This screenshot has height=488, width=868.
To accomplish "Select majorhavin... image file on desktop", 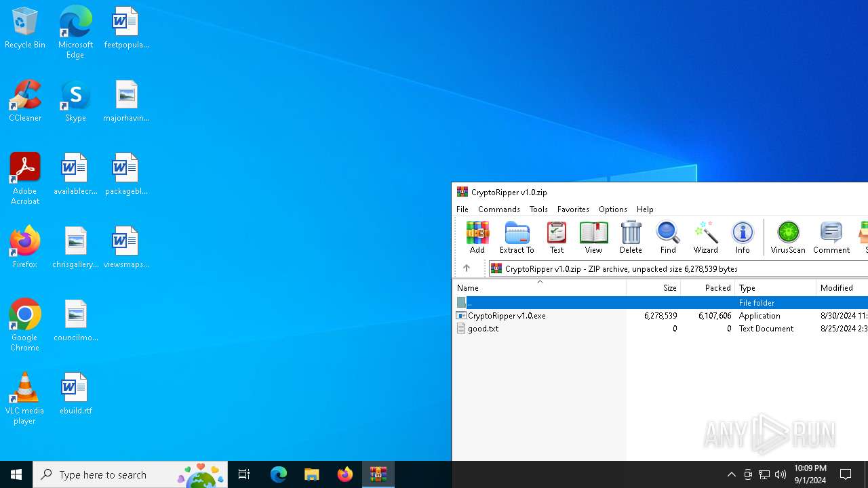I will pyautogui.click(x=126, y=101).
